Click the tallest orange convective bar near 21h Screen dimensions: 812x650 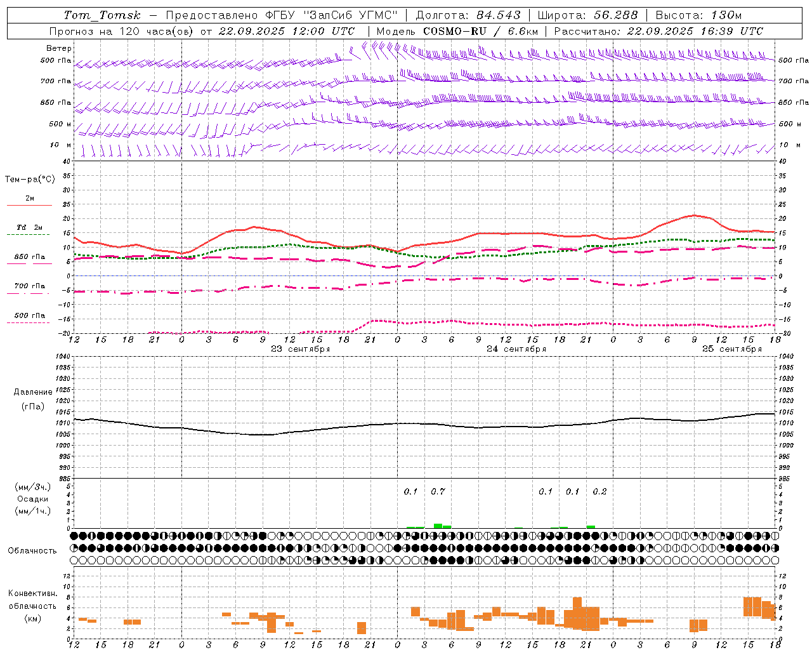[577, 613]
